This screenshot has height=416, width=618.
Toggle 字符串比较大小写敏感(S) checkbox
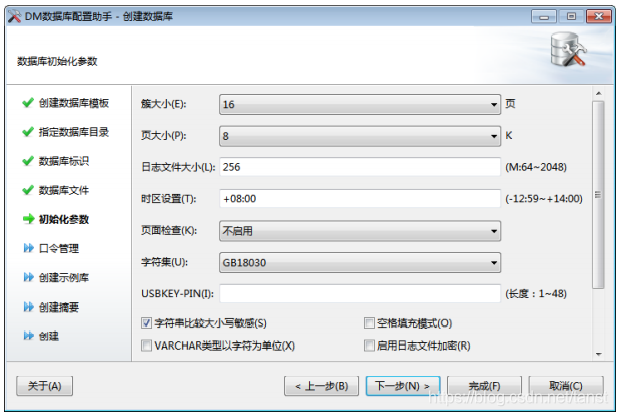[x=146, y=323]
